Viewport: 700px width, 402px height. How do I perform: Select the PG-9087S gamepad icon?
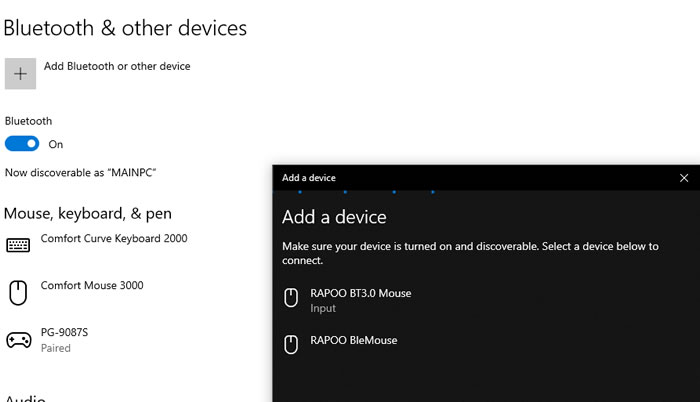(19, 340)
